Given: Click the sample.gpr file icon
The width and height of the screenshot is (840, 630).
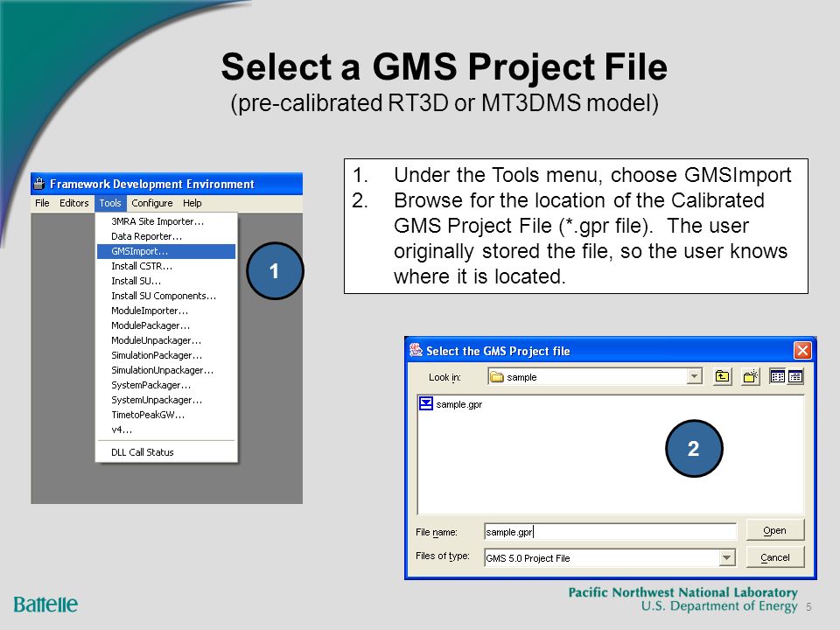Looking at the screenshot, I should (x=426, y=403).
